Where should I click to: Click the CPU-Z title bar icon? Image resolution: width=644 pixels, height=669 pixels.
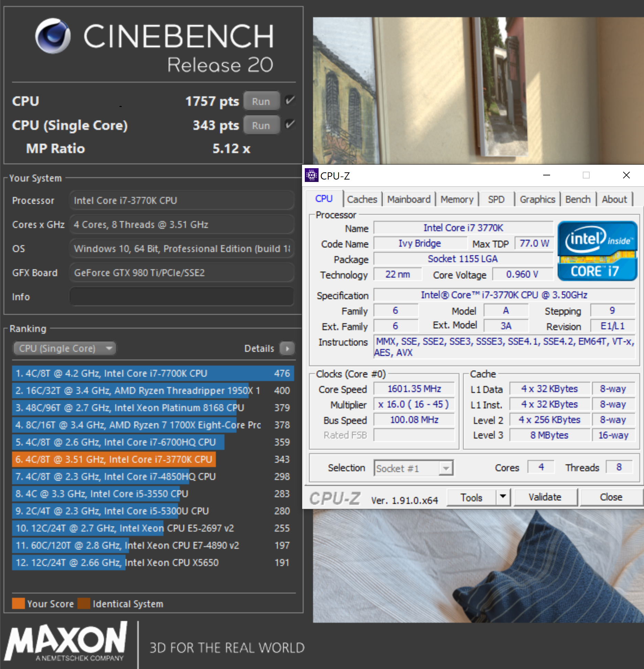(x=311, y=175)
